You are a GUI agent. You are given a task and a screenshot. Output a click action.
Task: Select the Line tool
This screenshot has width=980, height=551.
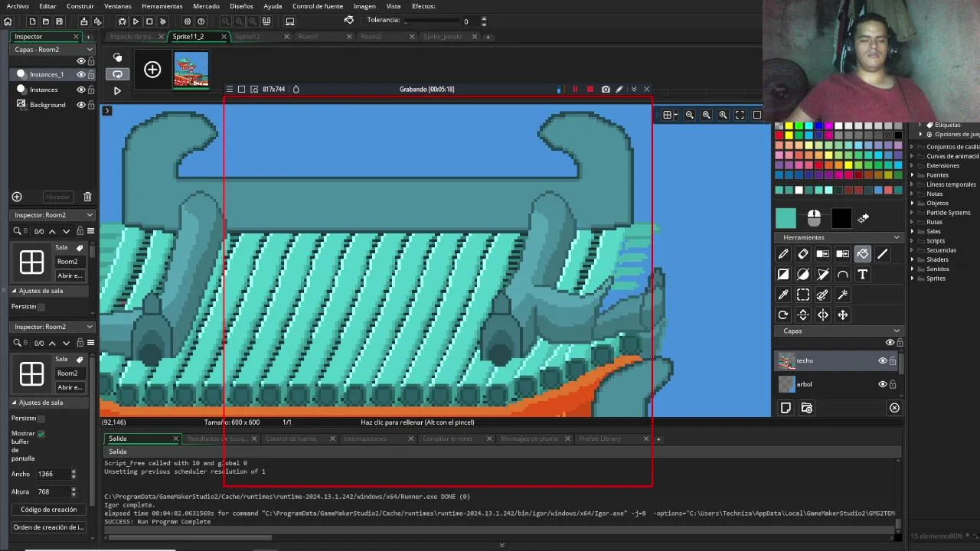(x=883, y=254)
